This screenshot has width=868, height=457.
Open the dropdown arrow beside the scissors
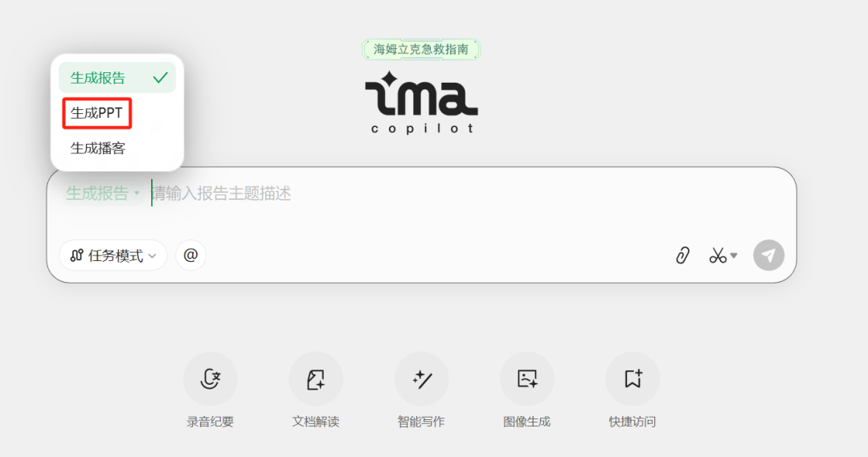(734, 255)
